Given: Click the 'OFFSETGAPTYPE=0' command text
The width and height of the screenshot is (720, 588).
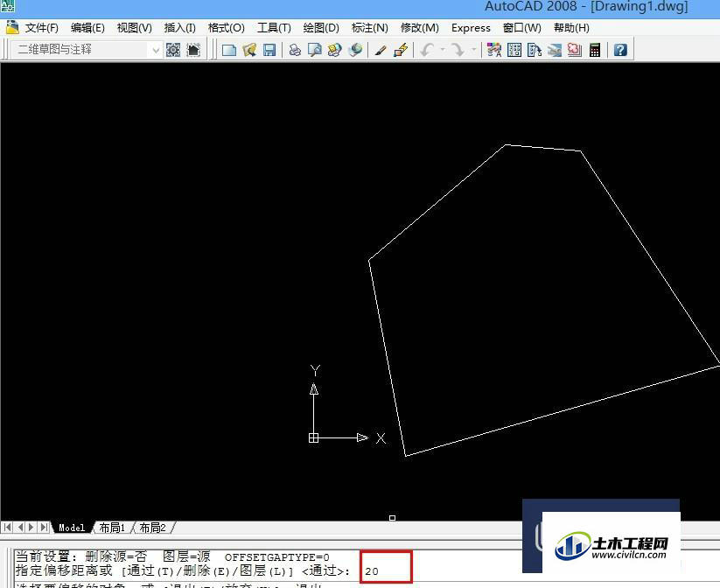Looking at the screenshot, I should (x=276, y=557).
